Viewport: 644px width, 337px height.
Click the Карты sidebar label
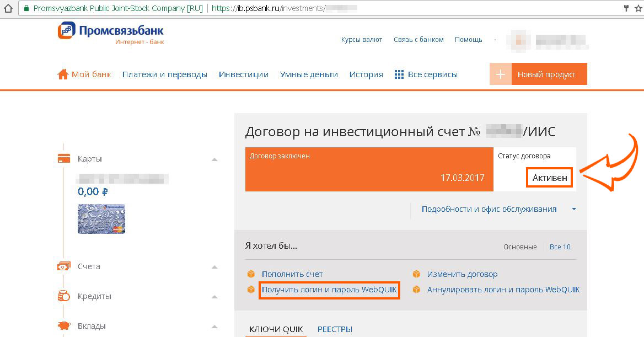[x=89, y=159]
